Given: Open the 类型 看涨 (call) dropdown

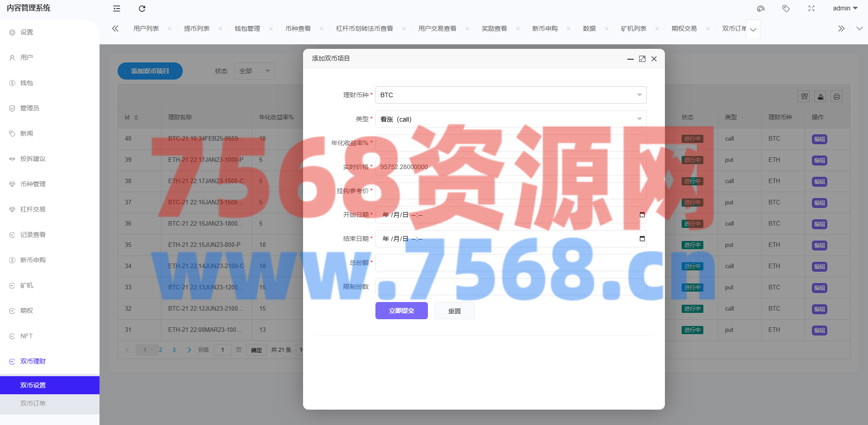Looking at the screenshot, I should (511, 119).
